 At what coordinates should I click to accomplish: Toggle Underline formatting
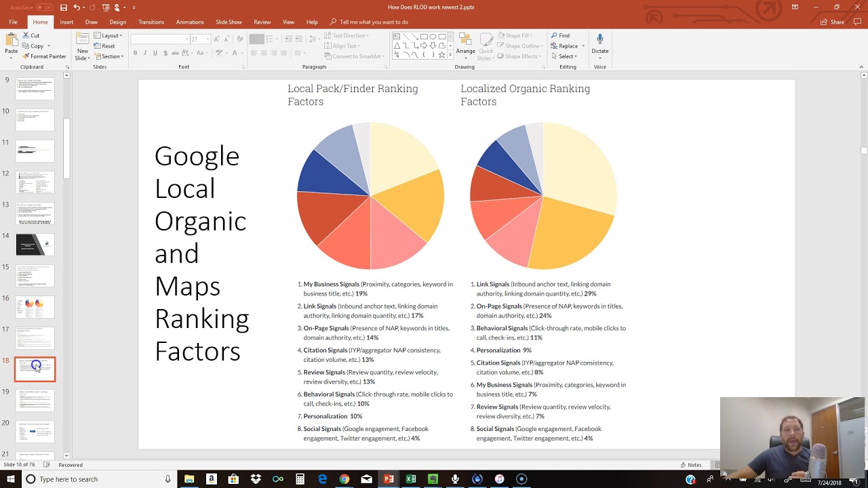point(155,53)
